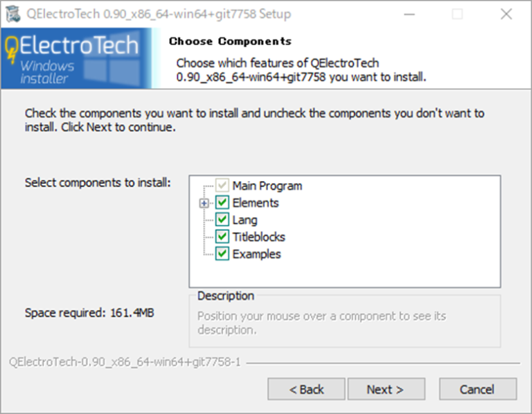The width and height of the screenshot is (532, 414).
Task: Minimize the setup window
Action: click(409, 14)
